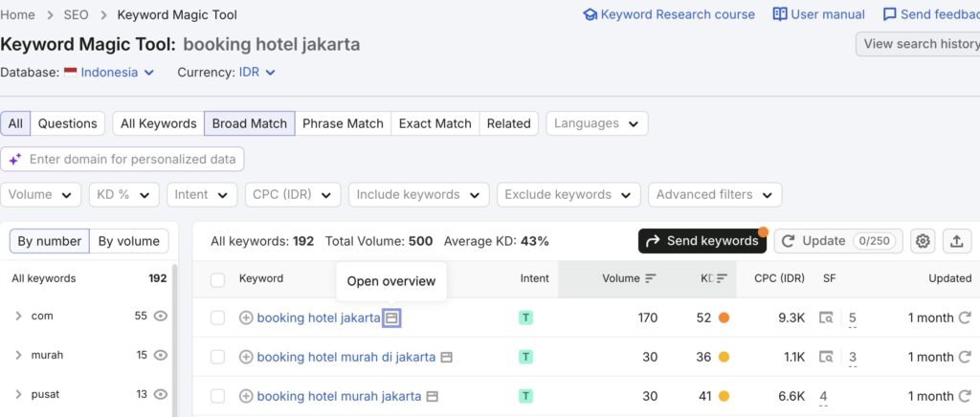Open overview icon for booking hotel jakarta

pos(391,318)
